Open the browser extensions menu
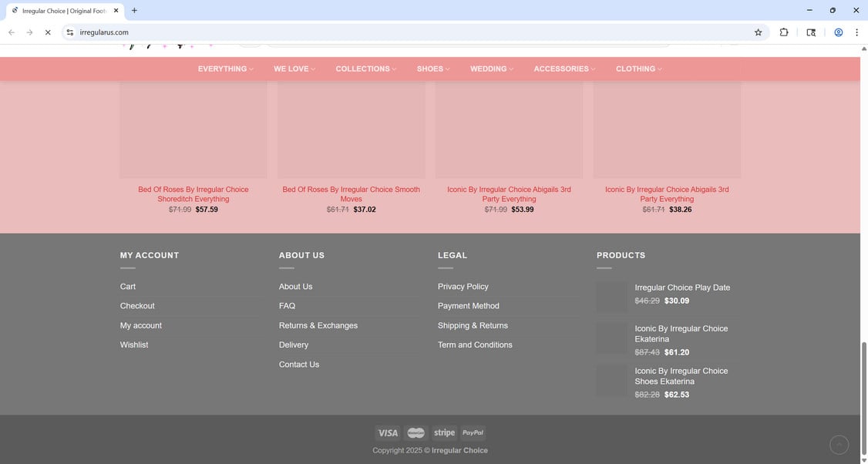The image size is (868, 464). pos(783,32)
